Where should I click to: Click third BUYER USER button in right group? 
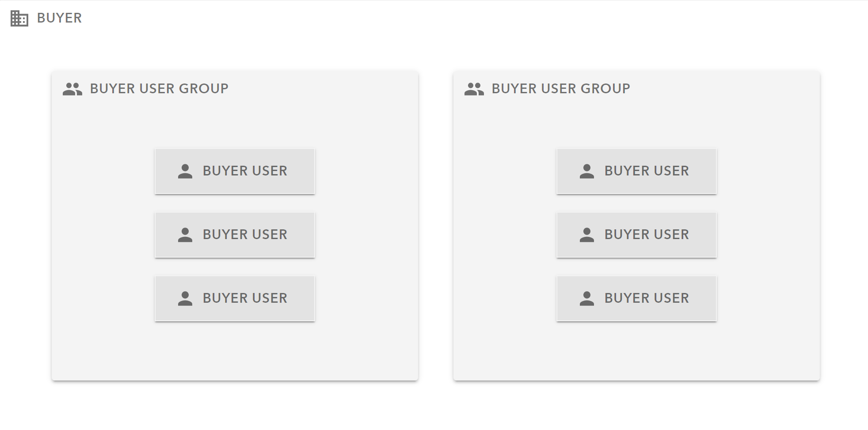click(x=636, y=299)
